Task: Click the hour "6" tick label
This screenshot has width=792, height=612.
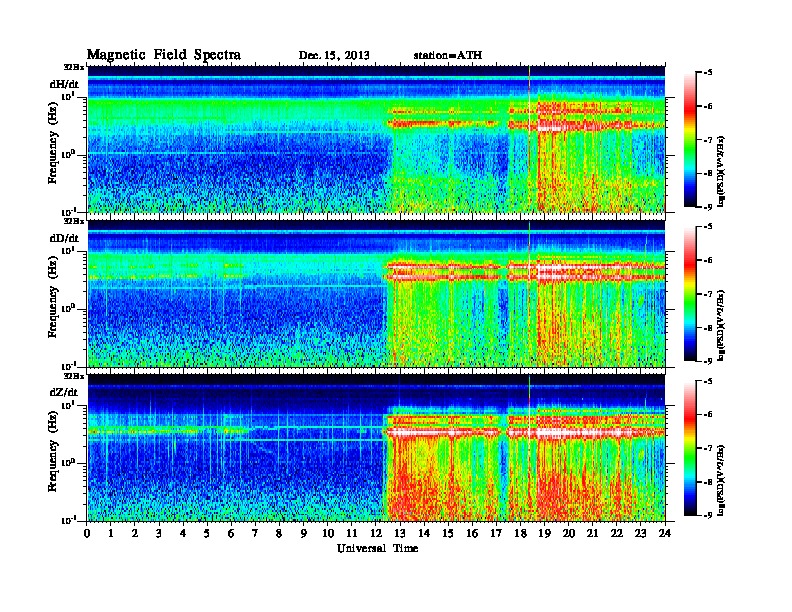Action: [231, 533]
